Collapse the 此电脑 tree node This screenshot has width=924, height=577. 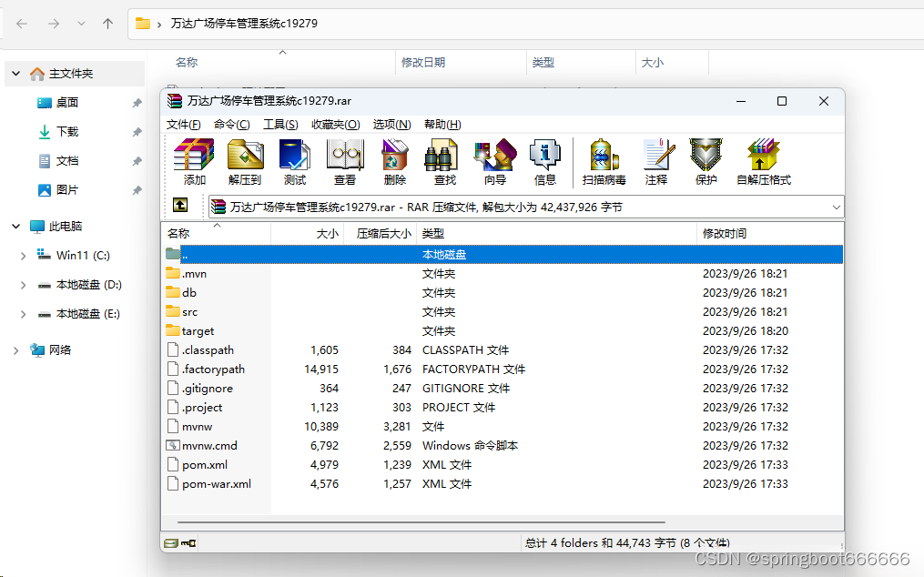(15, 227)
